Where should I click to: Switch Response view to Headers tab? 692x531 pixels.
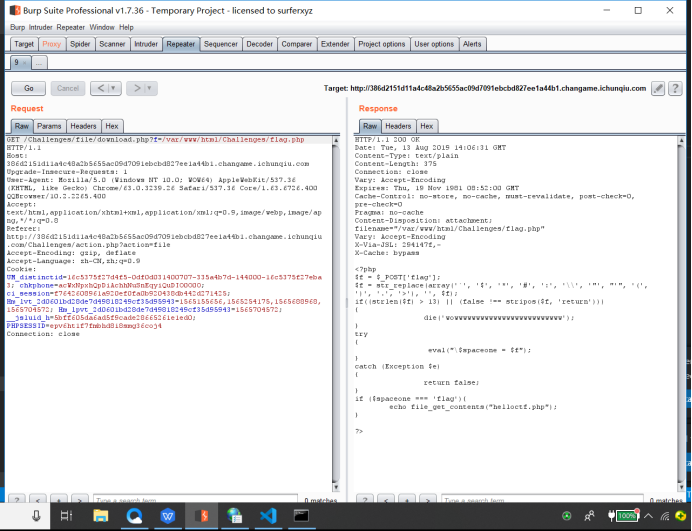point(398,126)
